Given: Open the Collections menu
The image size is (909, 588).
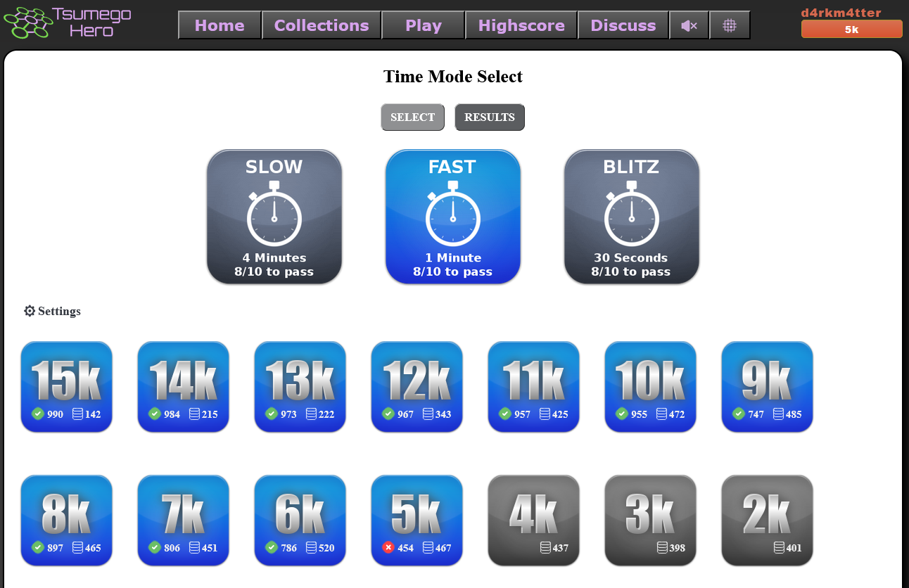Looking at the screenshot, I should pos(322,26).
